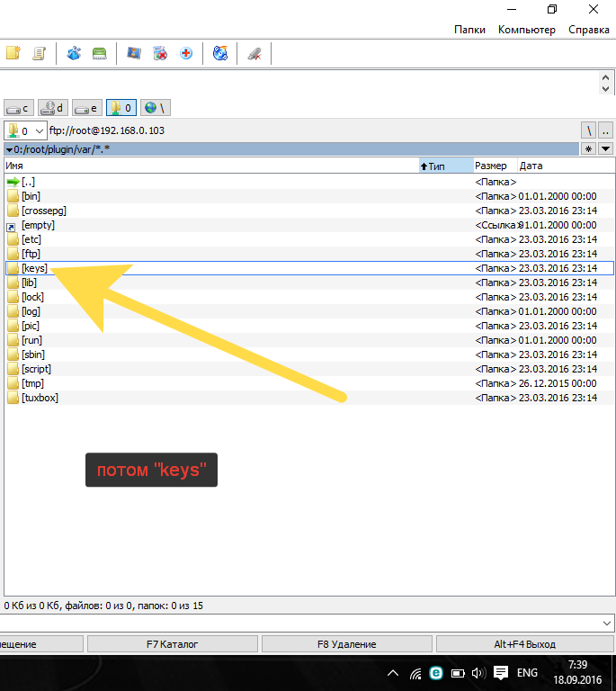Viewport: 616px width, 691px height.
Task: Click the green brush toolbar icon
Action: 100,54
